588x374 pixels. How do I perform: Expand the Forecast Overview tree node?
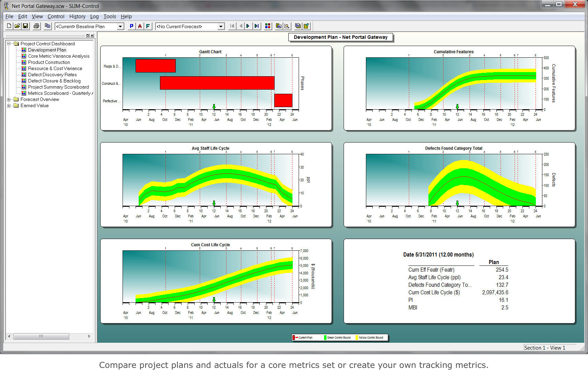point(9,99)
